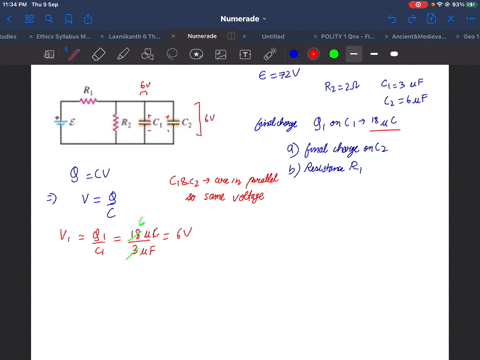Go back with the left chevron
This screenshot has height=360, width=480.
pos(9,19)
